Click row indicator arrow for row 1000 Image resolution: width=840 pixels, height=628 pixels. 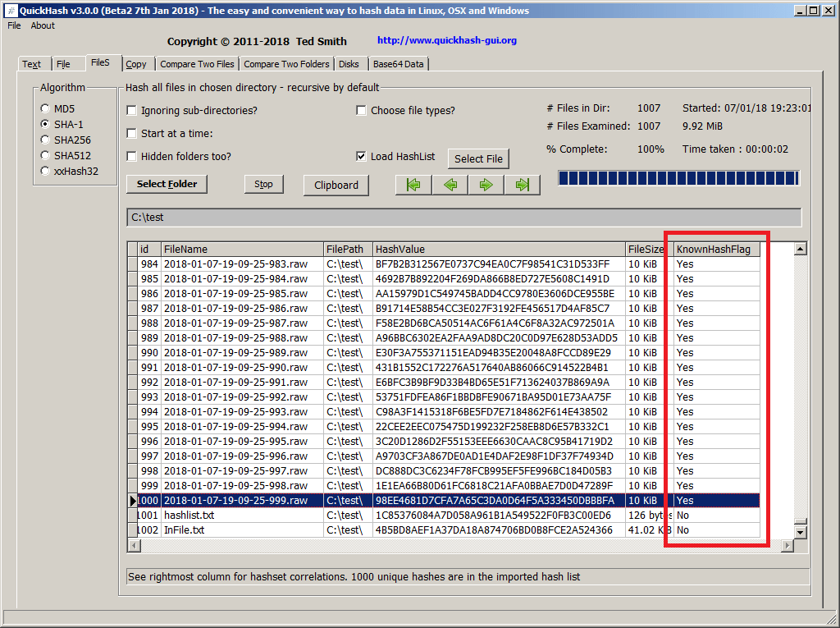(132, 501)
